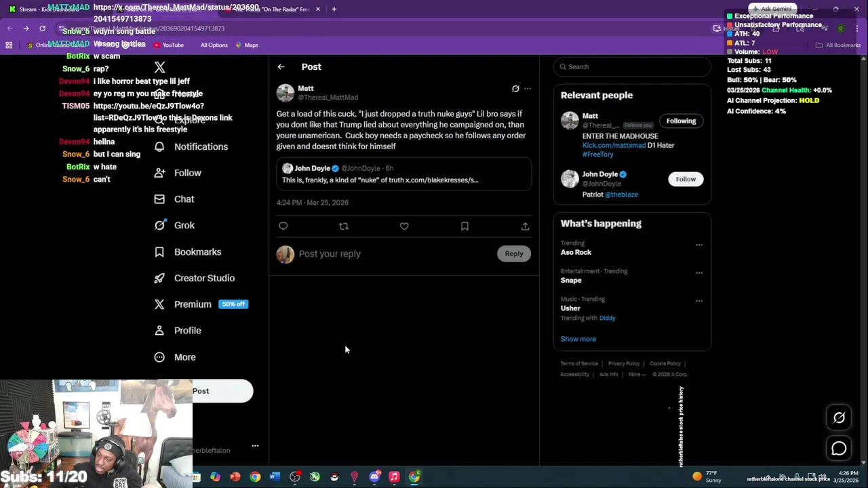
Task: Expand the More menu in the sidebar
Action: (x=176, y=357)
